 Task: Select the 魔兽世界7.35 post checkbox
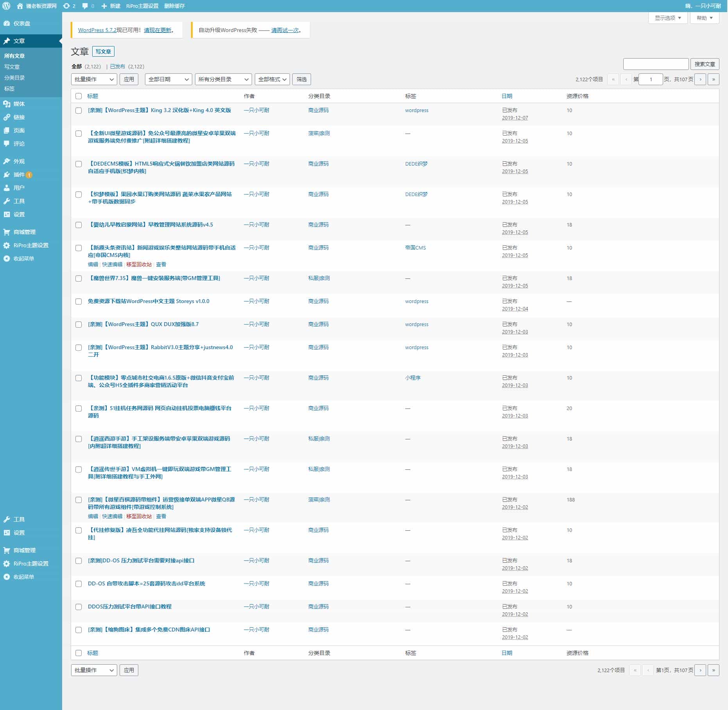[79, 278]
